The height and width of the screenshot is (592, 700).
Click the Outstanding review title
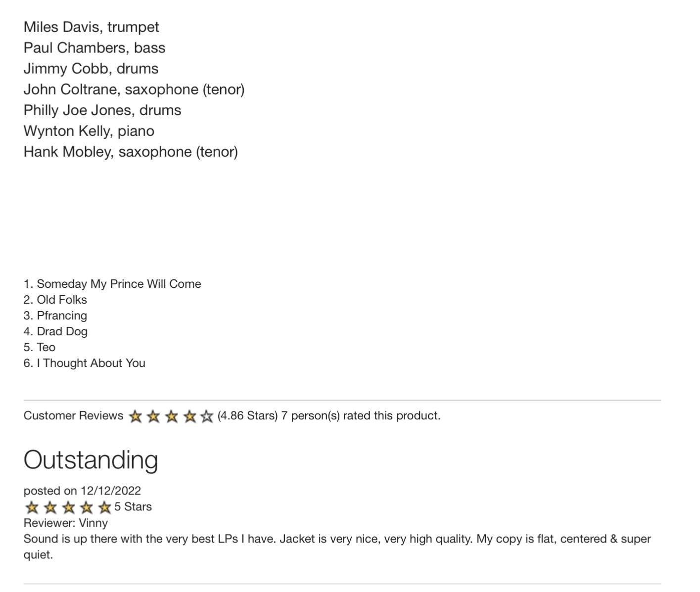(91, 460)
